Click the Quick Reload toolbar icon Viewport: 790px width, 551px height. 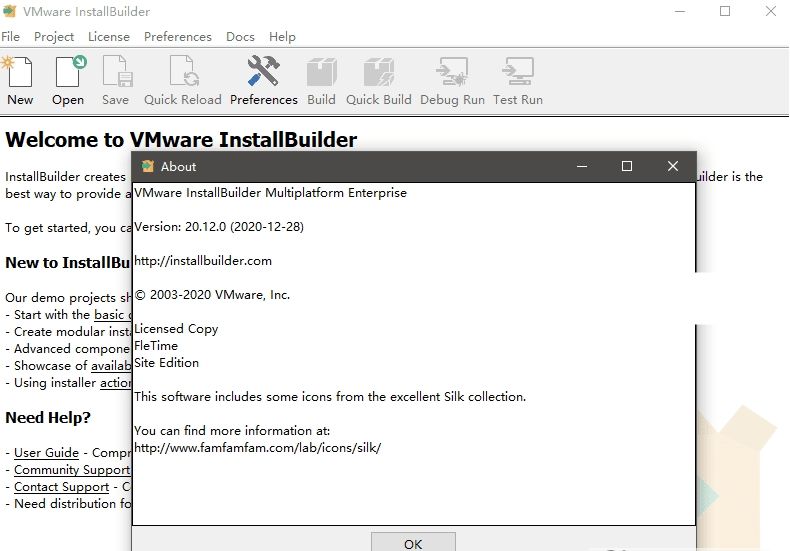tap(183, 72)
